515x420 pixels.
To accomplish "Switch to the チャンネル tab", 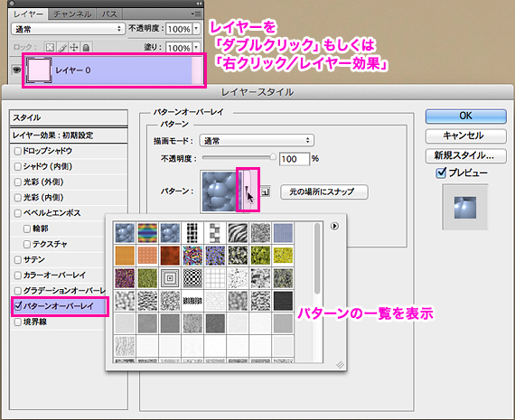I will [x=72, y=14].
